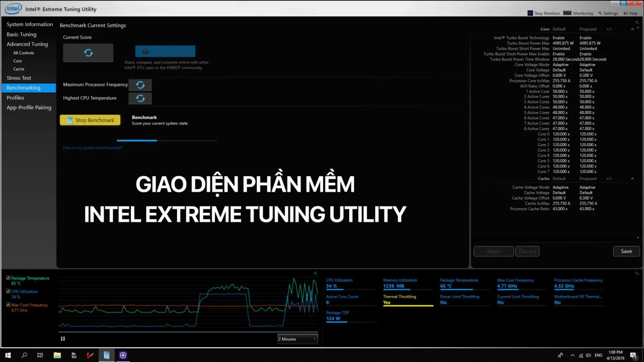Image resolution: width=644 pixels, height=362 pixels.
Task: Open the 2 Minutes time range dropdown
Action: [297, 339]
